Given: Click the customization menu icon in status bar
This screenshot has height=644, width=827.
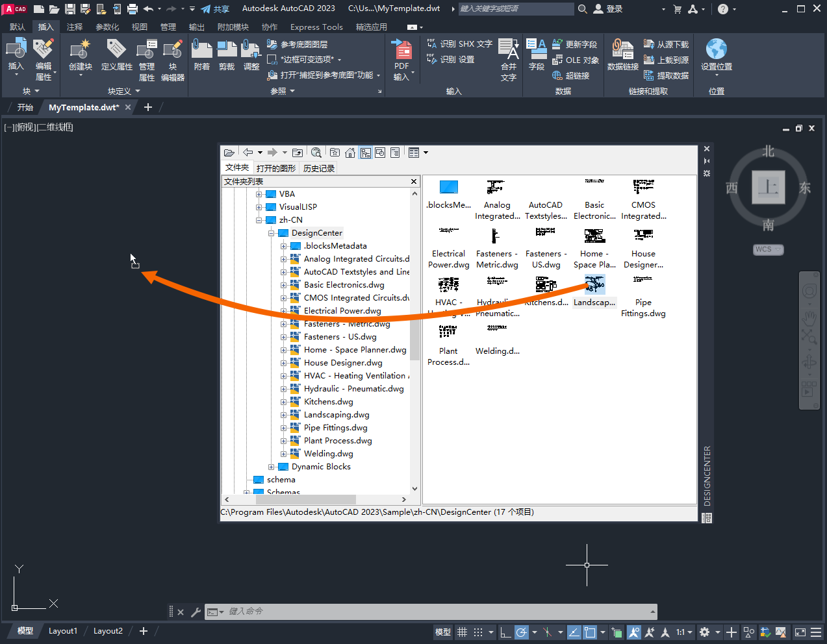Looking at the screenshot, I should click(816, 632).
